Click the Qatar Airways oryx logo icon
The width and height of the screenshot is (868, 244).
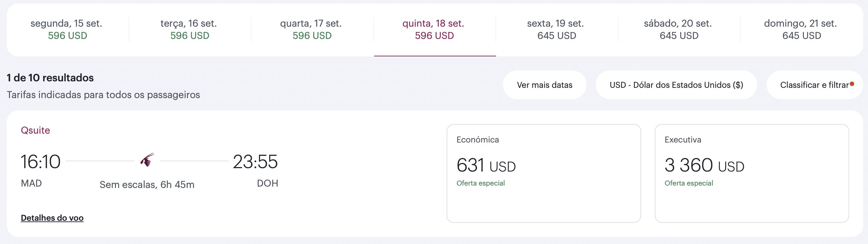pos(147,160)
